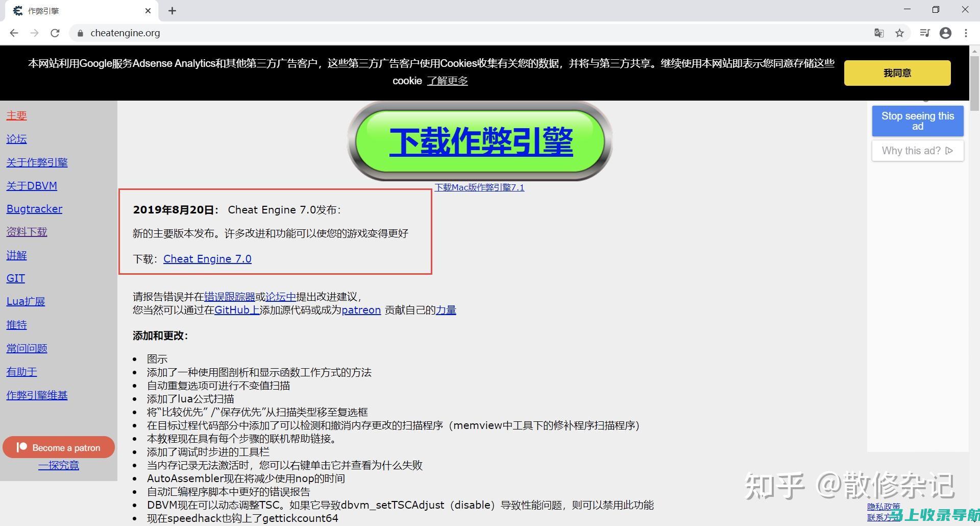
Task: Open the Chrome three-dot menu
Action: point(966,33)
